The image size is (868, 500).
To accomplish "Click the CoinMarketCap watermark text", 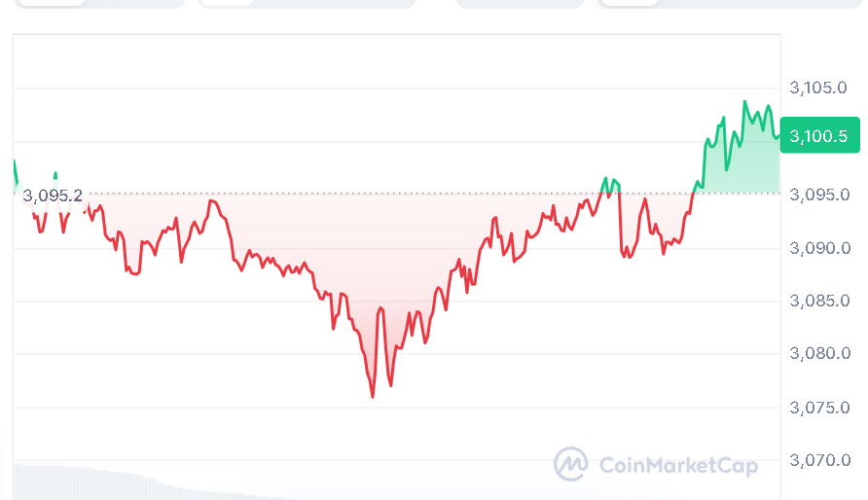I will coord(678,465).
